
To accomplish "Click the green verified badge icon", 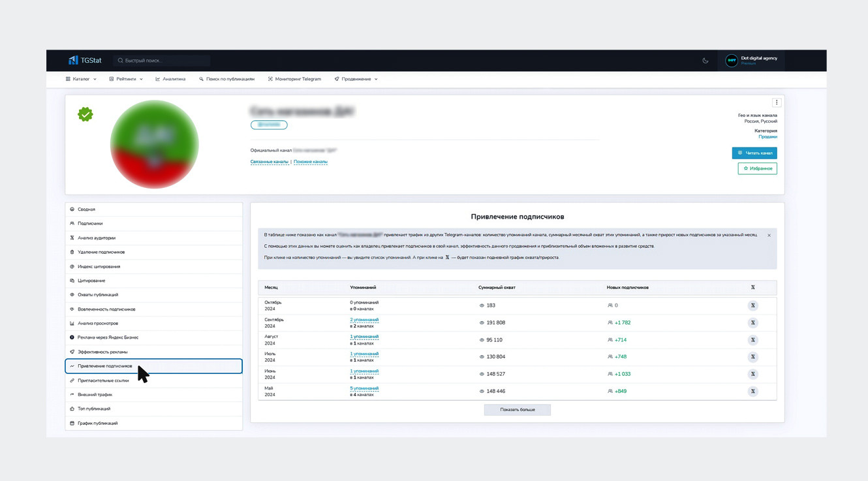I will point(85,115).
